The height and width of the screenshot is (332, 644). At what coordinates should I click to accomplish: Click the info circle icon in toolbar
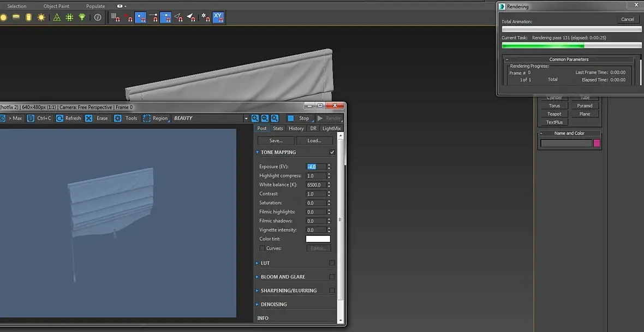tap(98, 17)
